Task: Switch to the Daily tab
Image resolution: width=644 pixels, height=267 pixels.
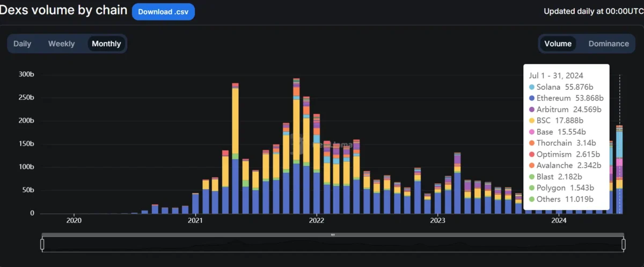Action: coord(23,44)
